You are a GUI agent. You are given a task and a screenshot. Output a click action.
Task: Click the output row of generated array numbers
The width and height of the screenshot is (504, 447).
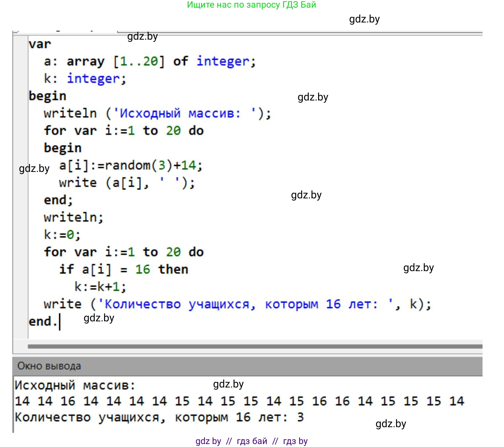coord(239,401)
